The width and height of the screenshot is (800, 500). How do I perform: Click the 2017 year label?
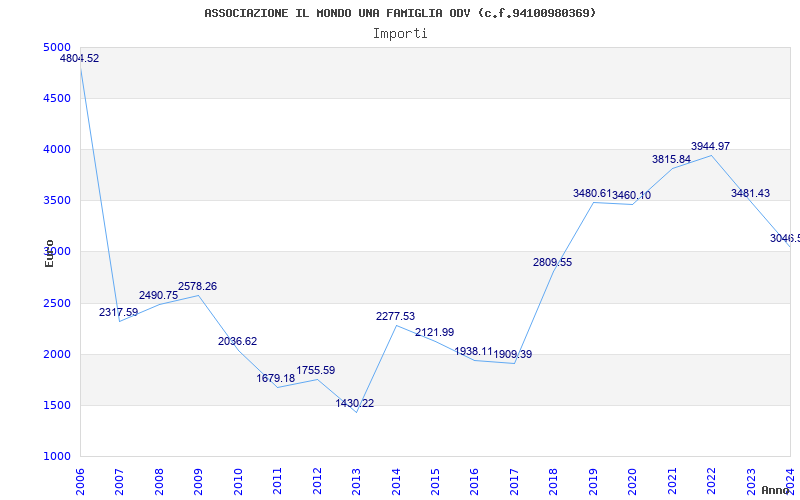click(514, 482)
